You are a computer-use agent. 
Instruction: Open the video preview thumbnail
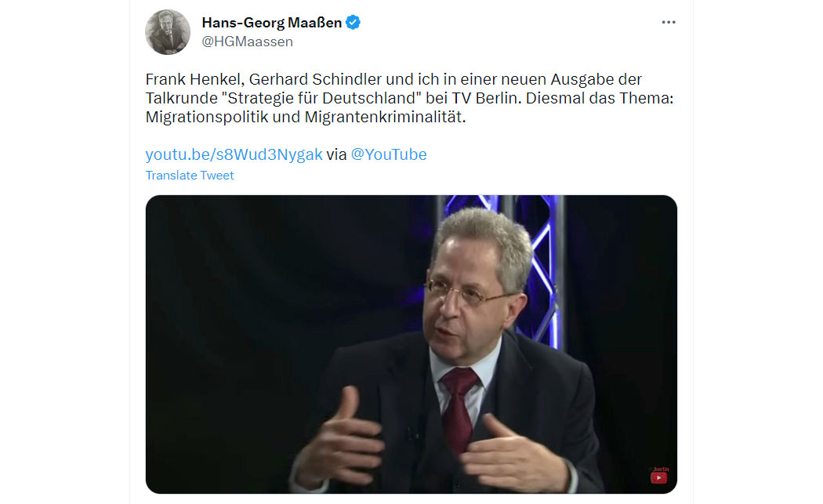(x=411, y=344)
